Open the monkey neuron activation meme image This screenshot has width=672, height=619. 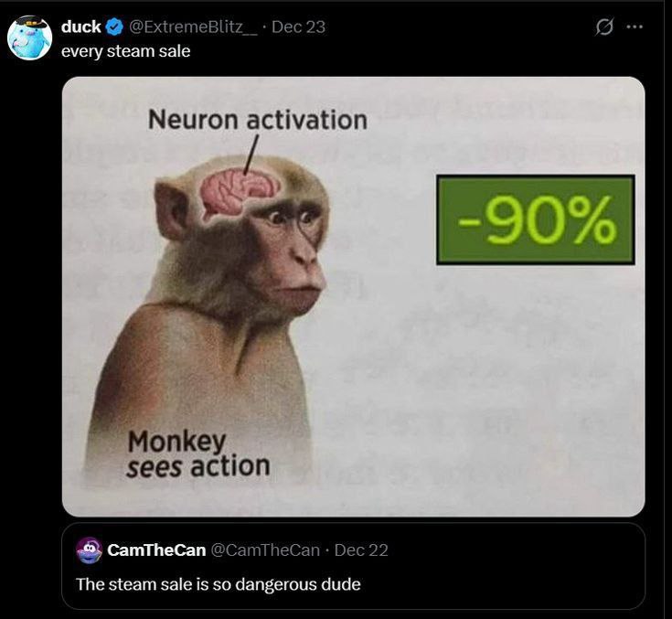(354, 296)
